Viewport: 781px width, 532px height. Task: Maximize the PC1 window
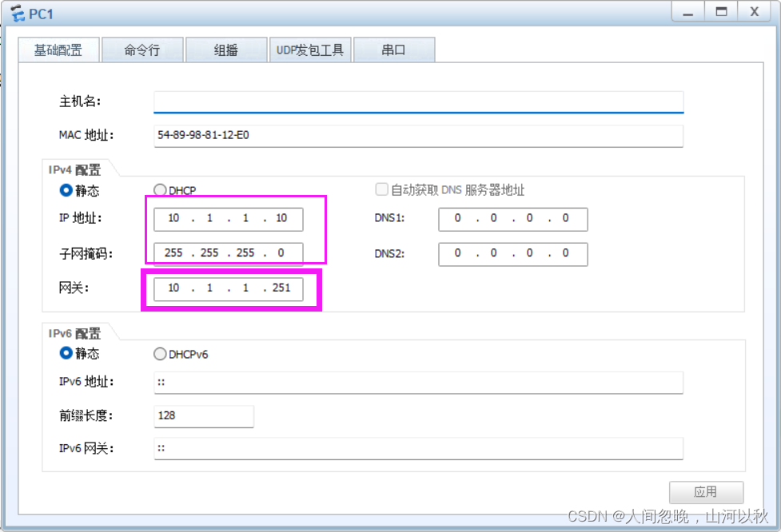pos(721,12)
